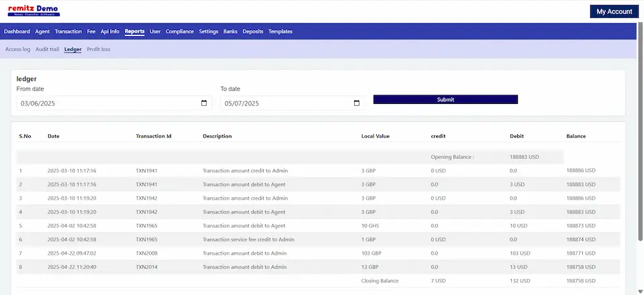Open the Agent menu item
The height and width of the screenshot is (295, 644).
tap(42, 32)
